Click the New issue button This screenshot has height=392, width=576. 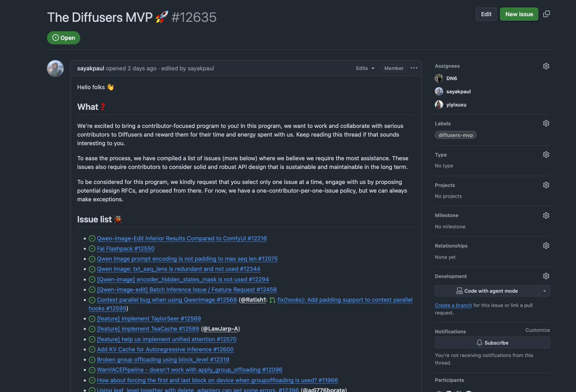tap(519, 14)
